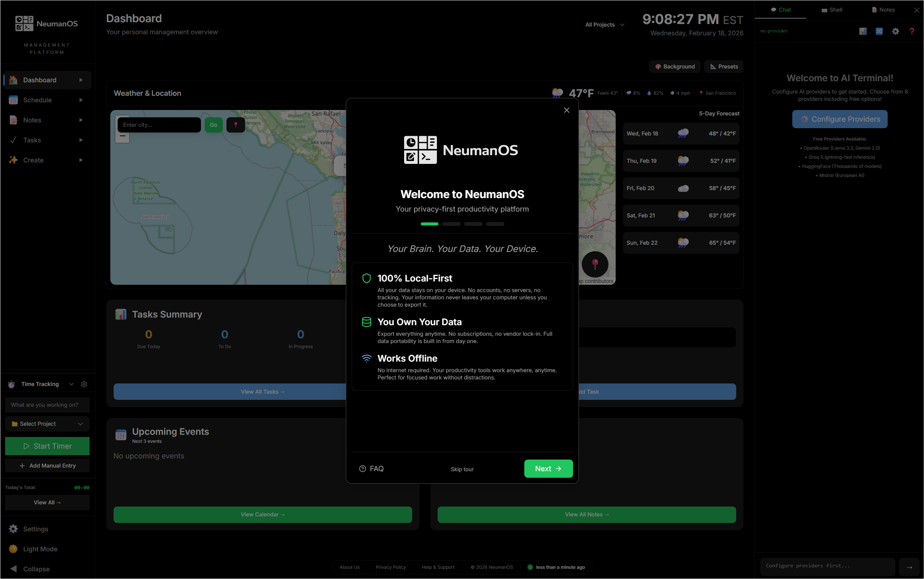The height and width of the screenshot is (579, 924).
Task: Click the red question mark help icon
Action: pos(912,31)
